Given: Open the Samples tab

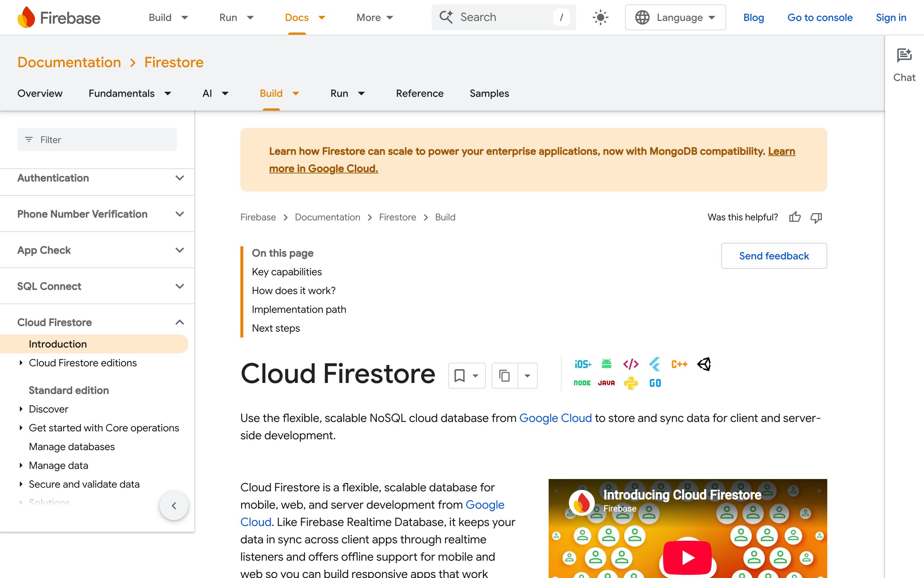Looking at the screenshot, I should point(489,93).
